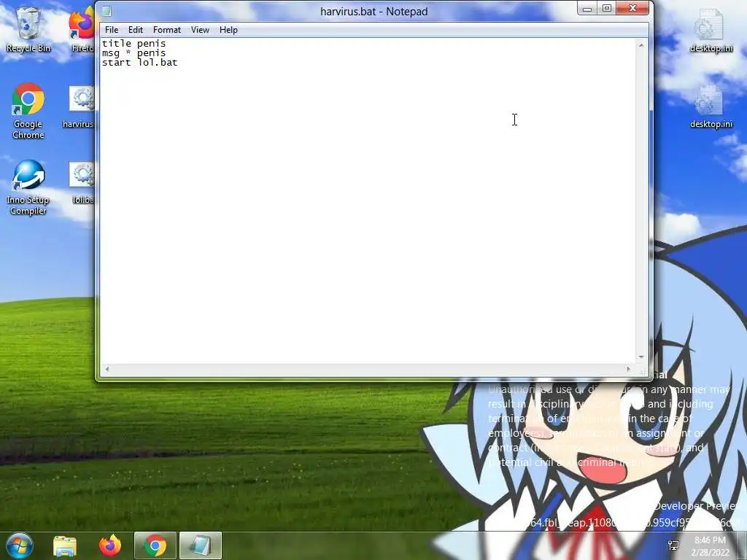The image size is (747, 560).
Task: Launch Firefox from the taskbar
Action: tap(110, 545)
